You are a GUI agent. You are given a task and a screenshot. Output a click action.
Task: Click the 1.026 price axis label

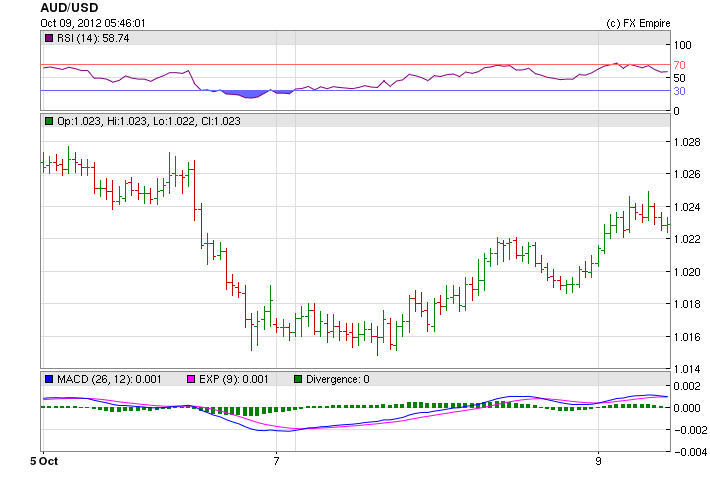(x=687, y=174)
